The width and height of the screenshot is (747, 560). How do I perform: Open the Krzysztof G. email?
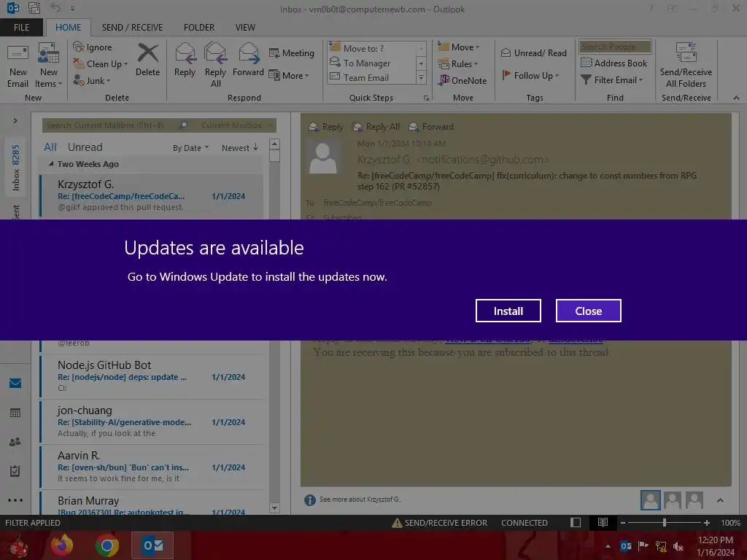tap(152, 195)
